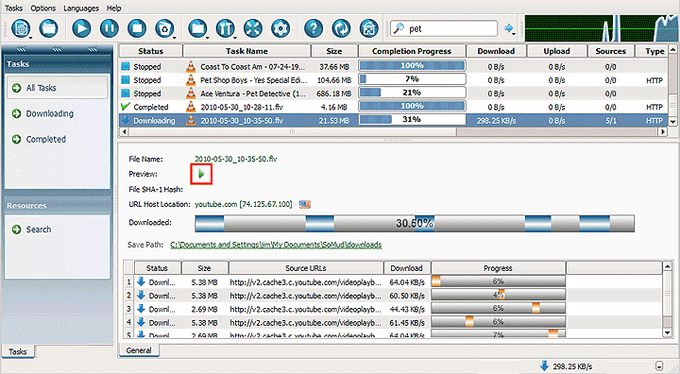Open dropdown arrow beside the Tools icon
The height and width of the screenshot is (374, 680).
pos(235,37)
